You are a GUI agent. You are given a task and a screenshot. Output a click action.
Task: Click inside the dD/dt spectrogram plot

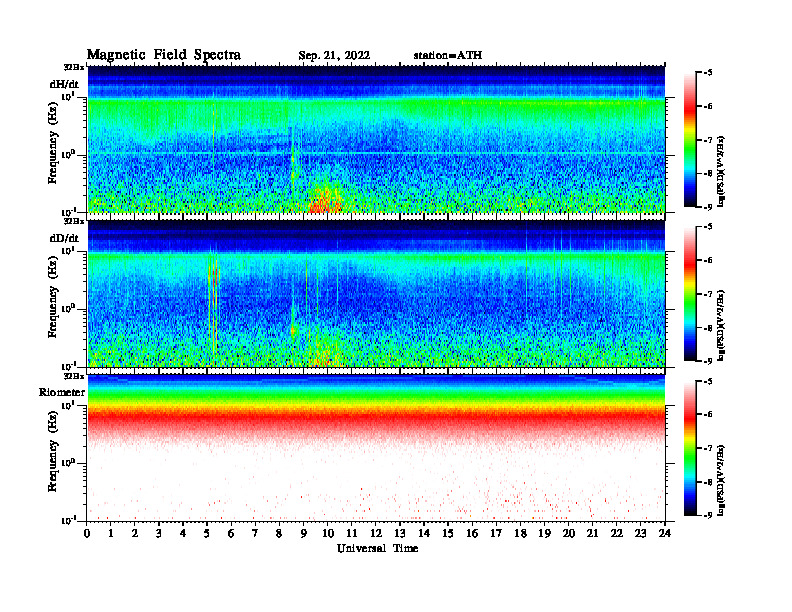click(x=376, y=293)
